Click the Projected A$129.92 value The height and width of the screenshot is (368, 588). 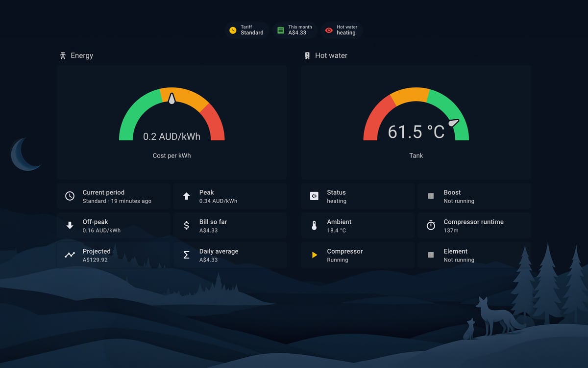click(95, 260)
